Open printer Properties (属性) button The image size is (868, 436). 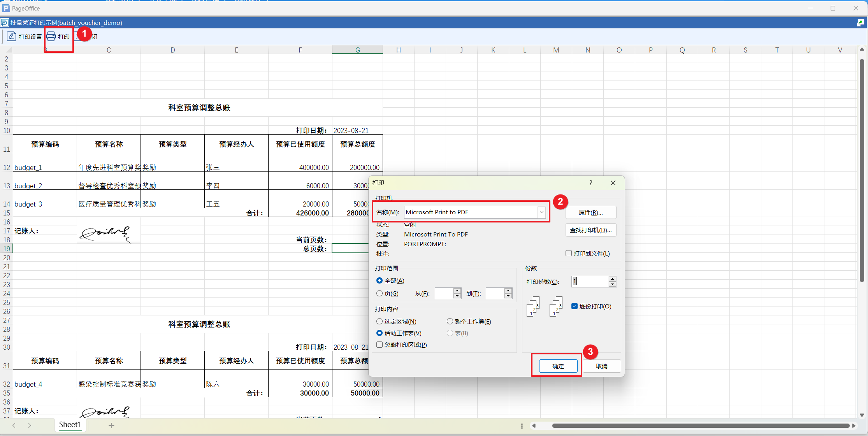point(590,213)
